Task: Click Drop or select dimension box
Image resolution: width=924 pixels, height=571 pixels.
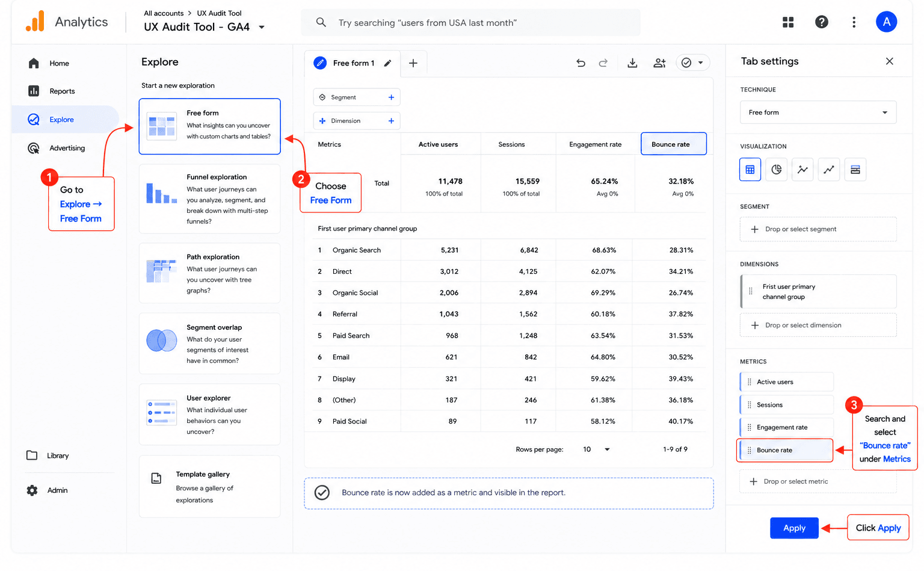Action: coord(818,326)
